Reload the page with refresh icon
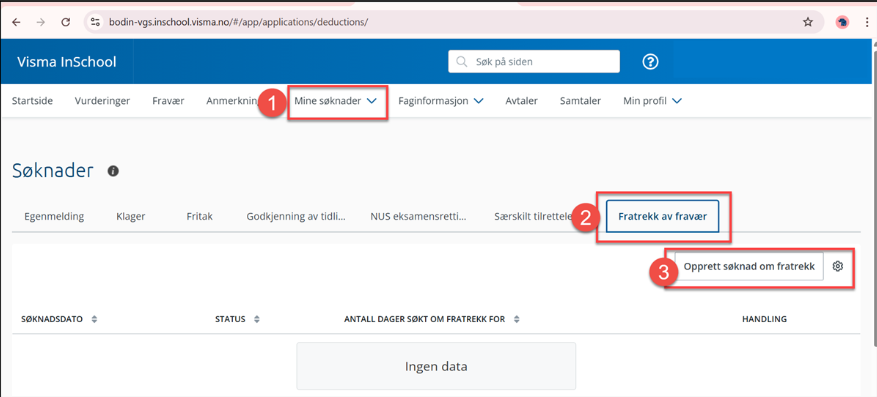877x397 pixels. click(65, 22)
